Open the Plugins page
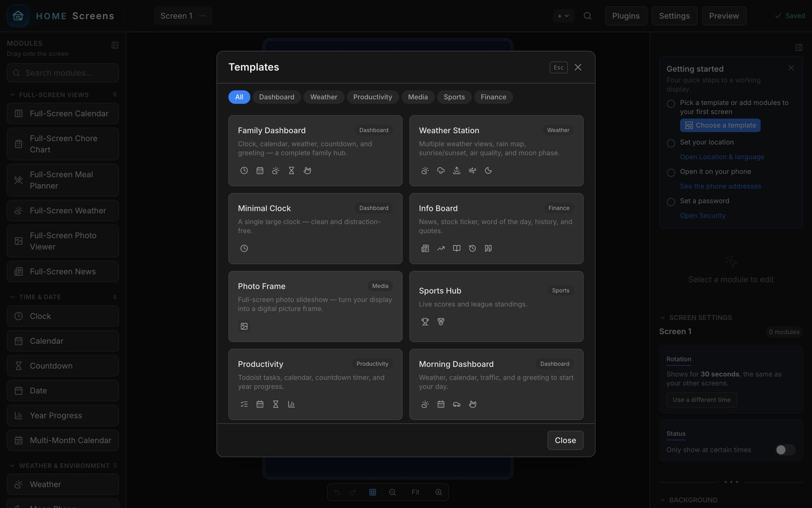The height and width of the screenshot is (508, 812). (x=626, y=16)
